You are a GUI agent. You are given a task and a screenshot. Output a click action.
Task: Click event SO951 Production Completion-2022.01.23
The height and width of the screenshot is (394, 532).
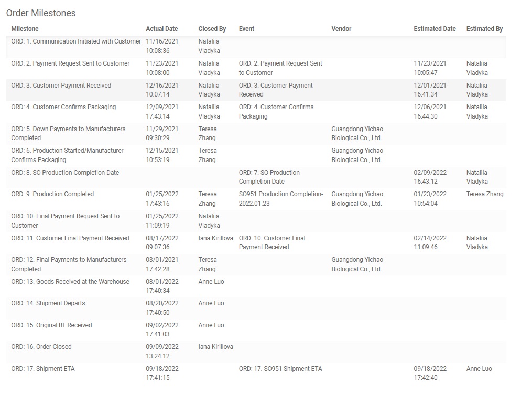(280, 199)
